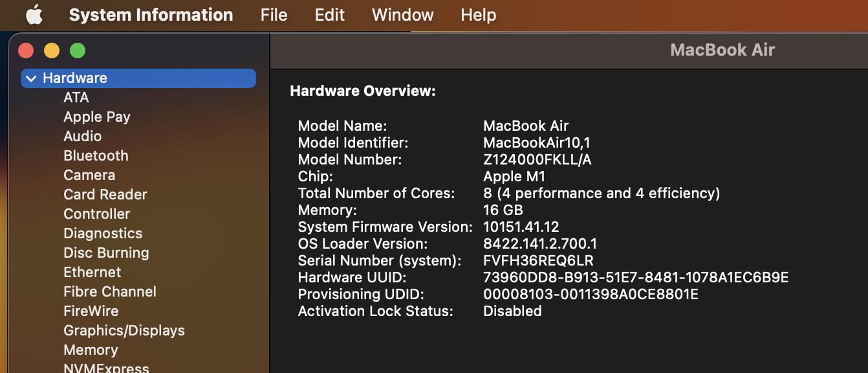Screen dimensions: 868x373
Task: Select NVMExpress in the sidebar
Action: [x=106, y=368]
